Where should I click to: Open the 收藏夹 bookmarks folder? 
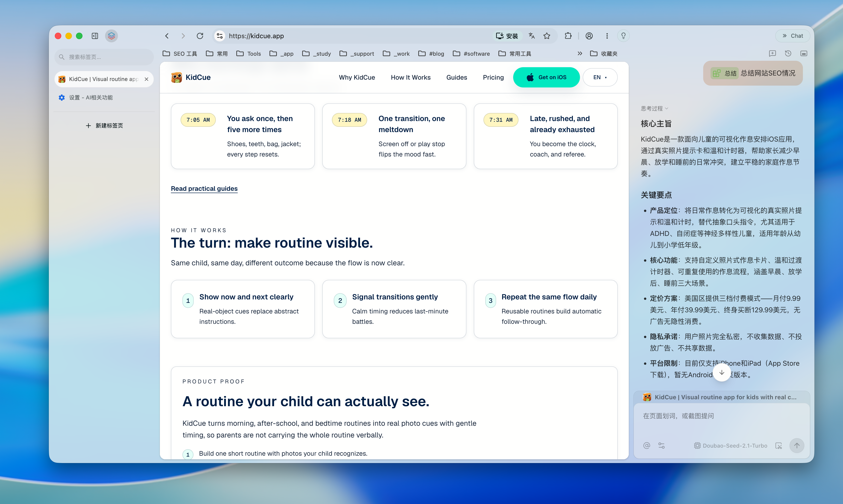604,54
